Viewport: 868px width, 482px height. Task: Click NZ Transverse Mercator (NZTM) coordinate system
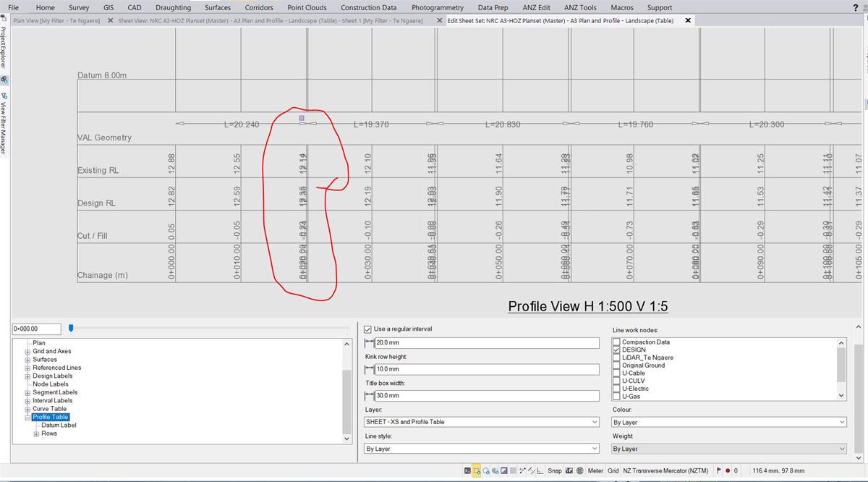pyautogui.click(x=665, y=470)
